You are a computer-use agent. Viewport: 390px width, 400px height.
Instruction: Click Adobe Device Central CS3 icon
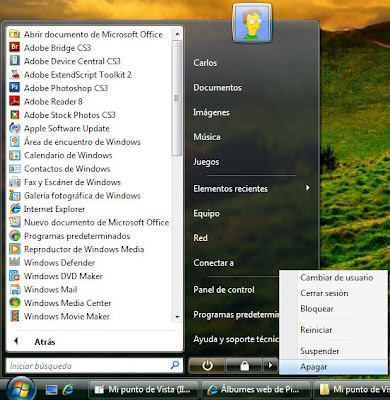pyautogui.click(x=15, y=61)
